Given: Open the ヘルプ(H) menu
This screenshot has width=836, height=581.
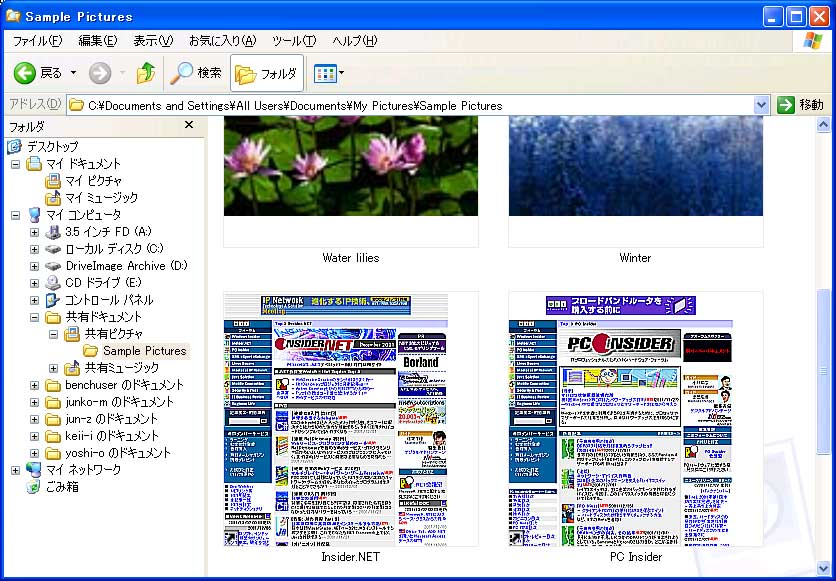Looking at the screenshot, I should click(355, 41).
